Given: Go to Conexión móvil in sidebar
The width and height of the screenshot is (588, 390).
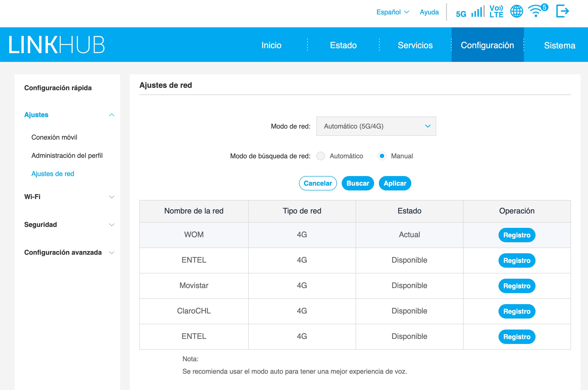Looking at the screenshot, I should coord(54,137).
